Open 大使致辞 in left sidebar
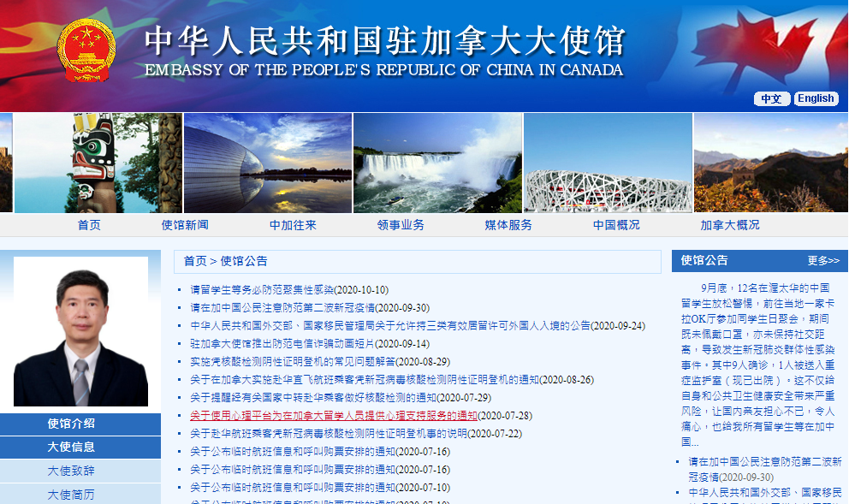 click(x=71, y=471)
